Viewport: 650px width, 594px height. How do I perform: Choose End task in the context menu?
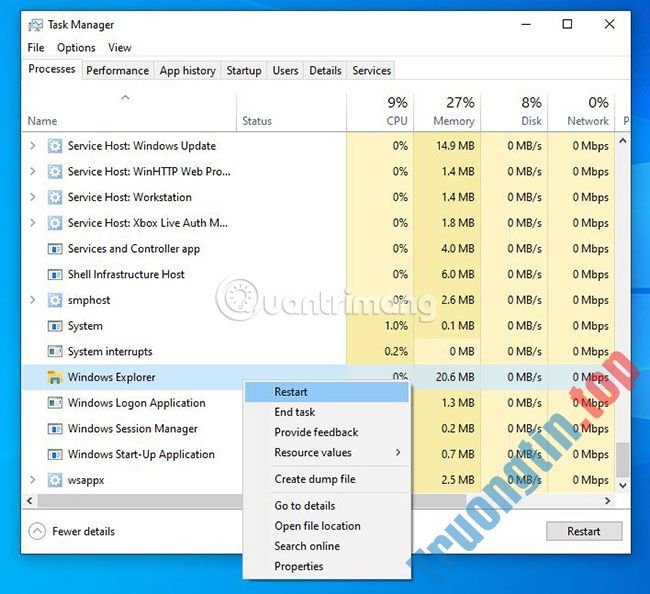(327, 412)
